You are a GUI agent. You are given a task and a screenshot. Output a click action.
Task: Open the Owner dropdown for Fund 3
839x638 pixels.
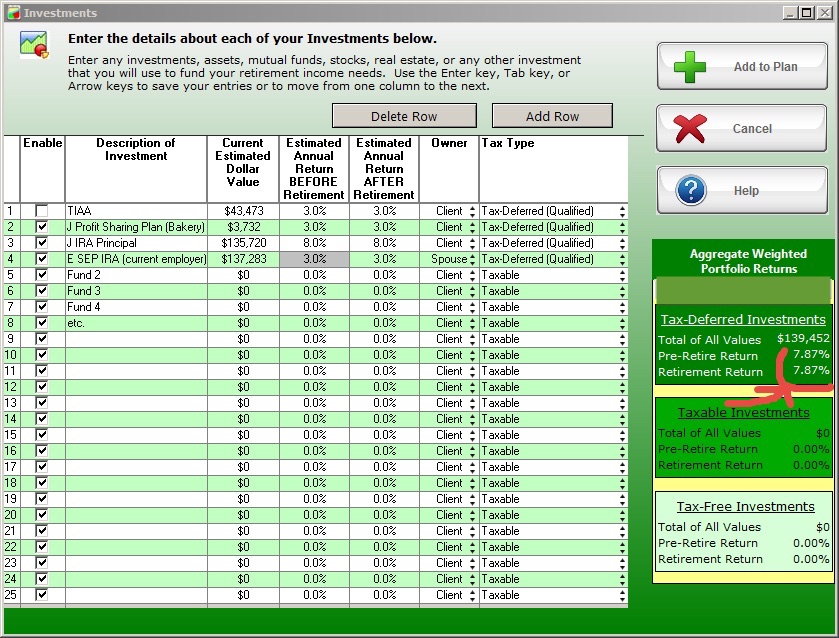point(472,292)
